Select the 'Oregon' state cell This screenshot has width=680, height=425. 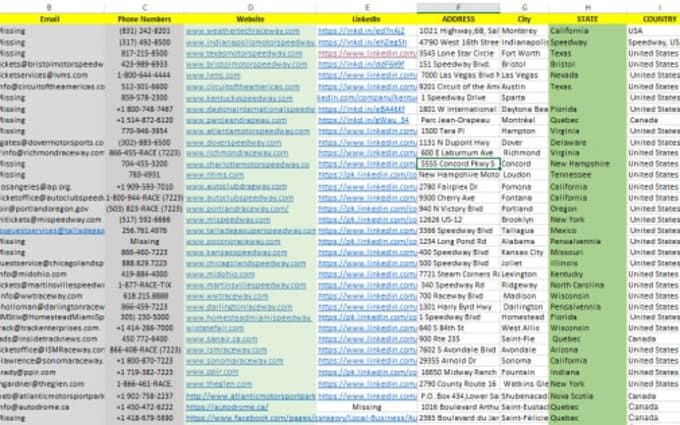pos(588,209)
